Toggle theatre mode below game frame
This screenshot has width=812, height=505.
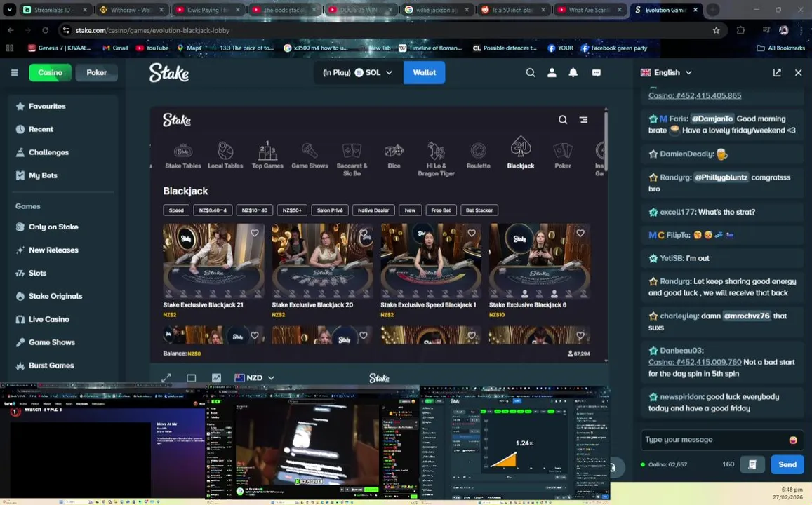click(x=191, y=378)
